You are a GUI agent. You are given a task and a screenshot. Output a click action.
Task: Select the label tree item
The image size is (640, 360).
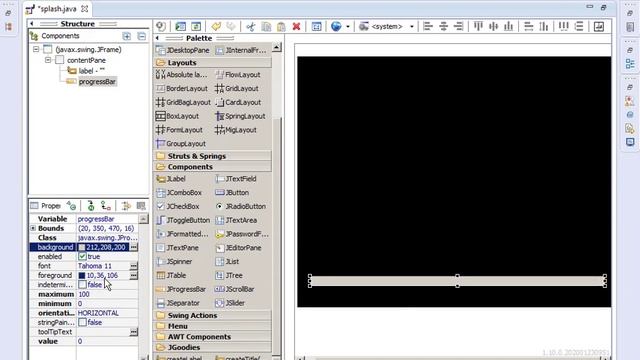click(x=91, y=71)
